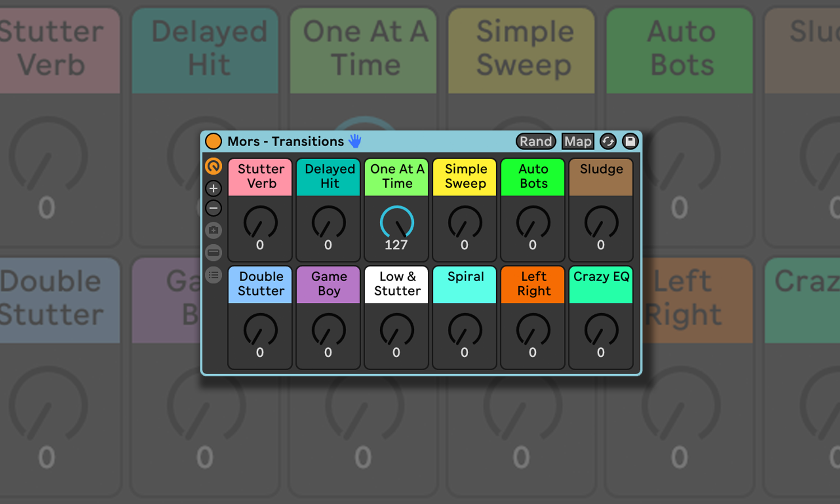Image resolution: width=840 pixels, height=504 pixels.
Task: Click the Double Stutter knob
Action: [260, 329]
